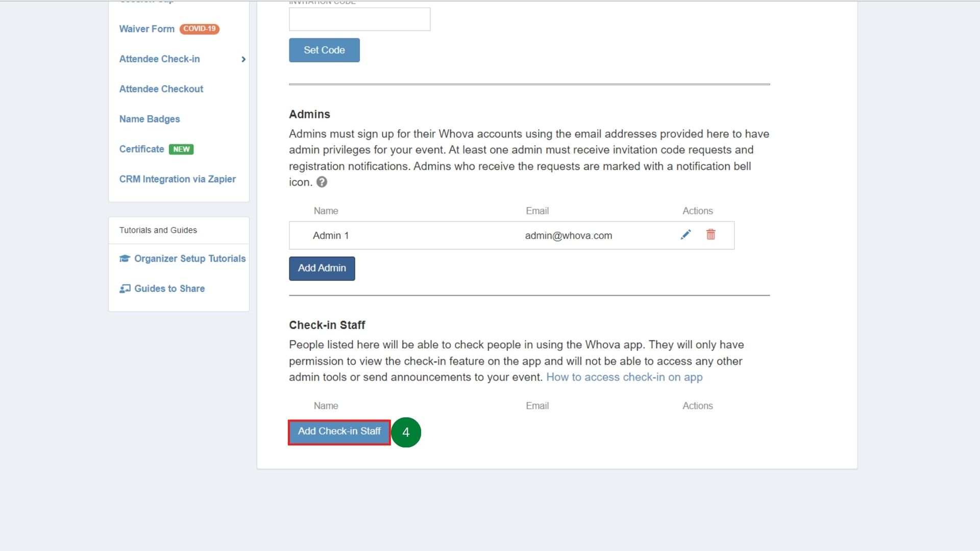Open the help tooltip next to the Admins description
Viewport: 980px width, 551px height.
tap(322, 182)
